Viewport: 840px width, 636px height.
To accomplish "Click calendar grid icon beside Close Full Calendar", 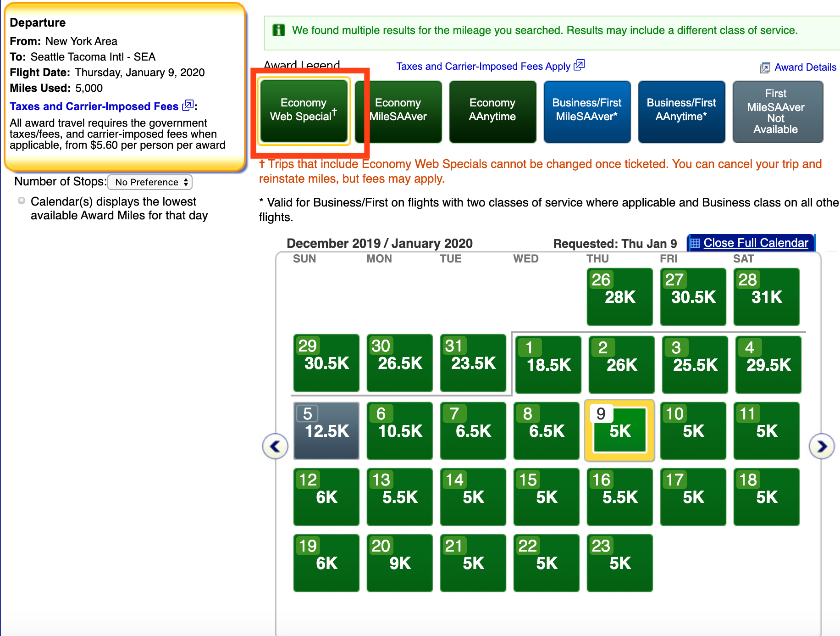I will [695, 243].
